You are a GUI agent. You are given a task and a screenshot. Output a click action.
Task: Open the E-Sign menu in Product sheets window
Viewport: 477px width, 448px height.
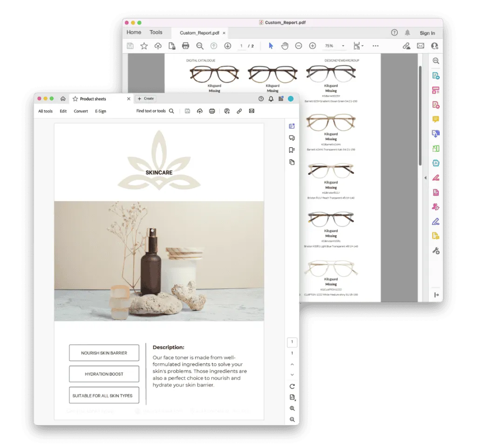pos(101,111)
